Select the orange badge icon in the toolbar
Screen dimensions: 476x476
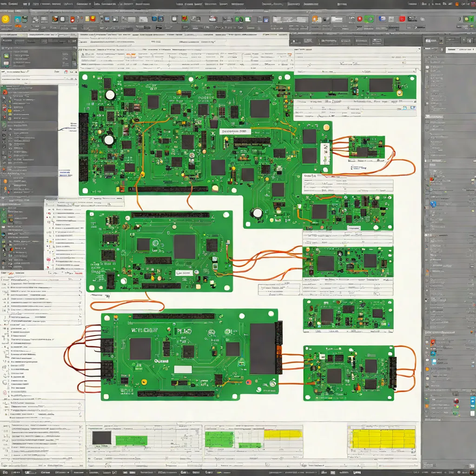click(x=315, y=19)
